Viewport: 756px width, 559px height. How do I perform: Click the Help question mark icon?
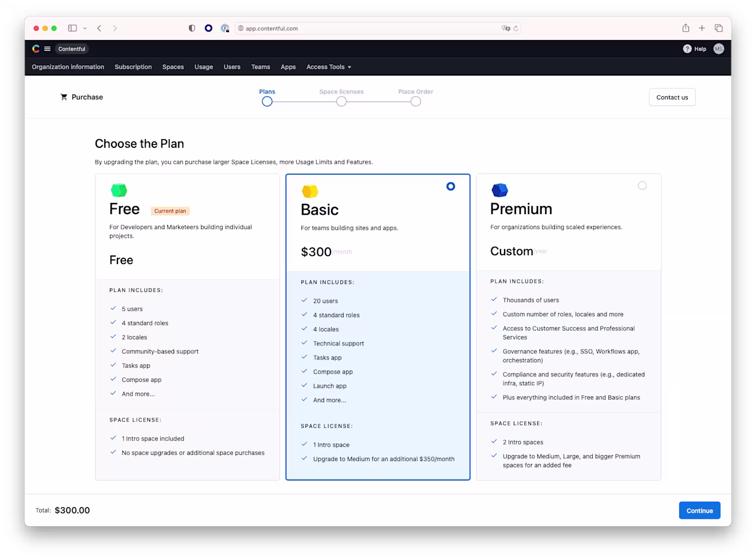click(687, 49)
